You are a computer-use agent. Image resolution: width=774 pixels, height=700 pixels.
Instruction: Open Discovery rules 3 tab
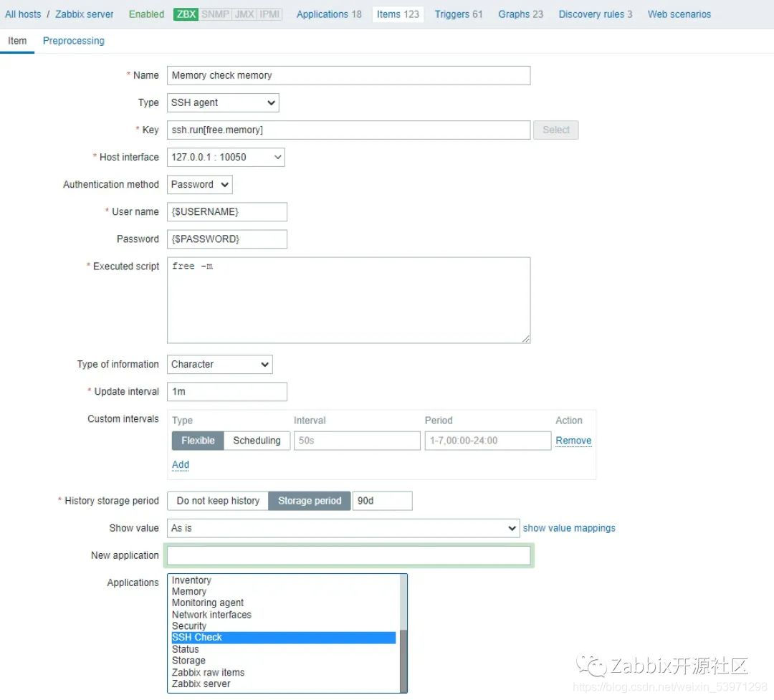596,14
